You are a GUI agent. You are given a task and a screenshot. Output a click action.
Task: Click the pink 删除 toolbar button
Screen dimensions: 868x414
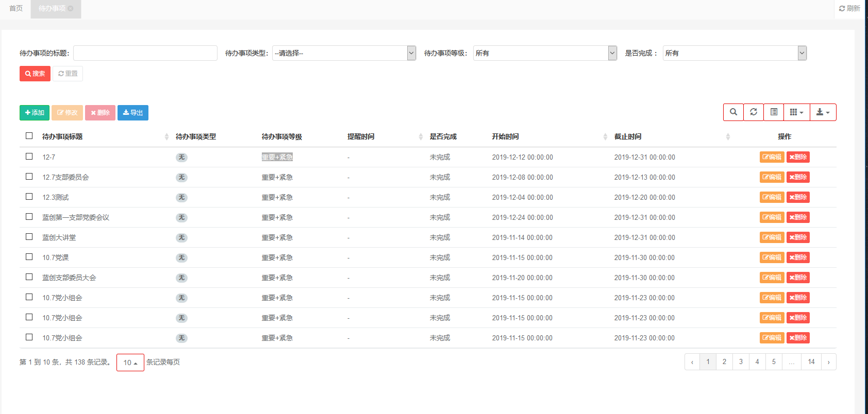tap(100, 113)
